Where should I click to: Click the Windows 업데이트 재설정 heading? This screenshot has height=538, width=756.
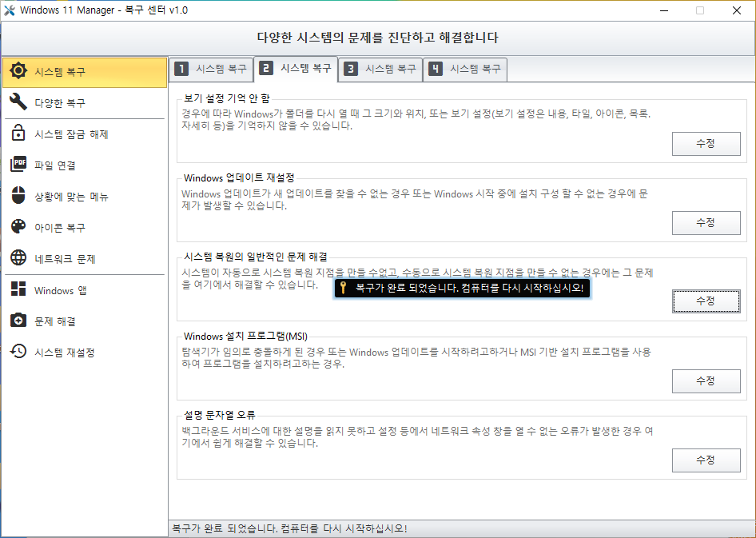tap(239, 178)
